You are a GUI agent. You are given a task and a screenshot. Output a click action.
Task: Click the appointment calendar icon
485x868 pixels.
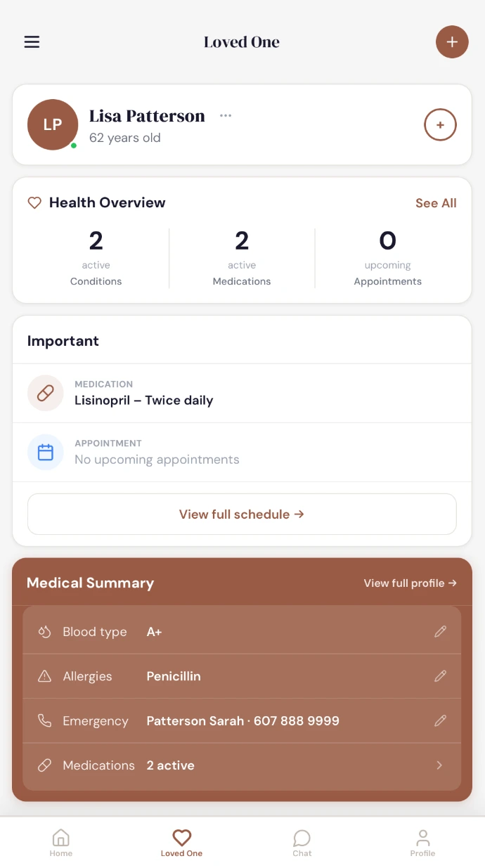click(46, 452)
